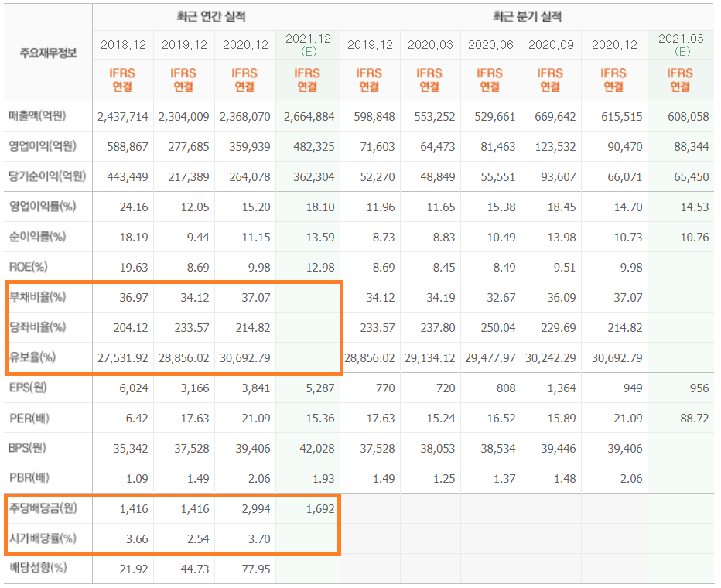Select the '영업이익(억원)' row label
Viewport: 721px width, 588px height.
click(43, 146)
